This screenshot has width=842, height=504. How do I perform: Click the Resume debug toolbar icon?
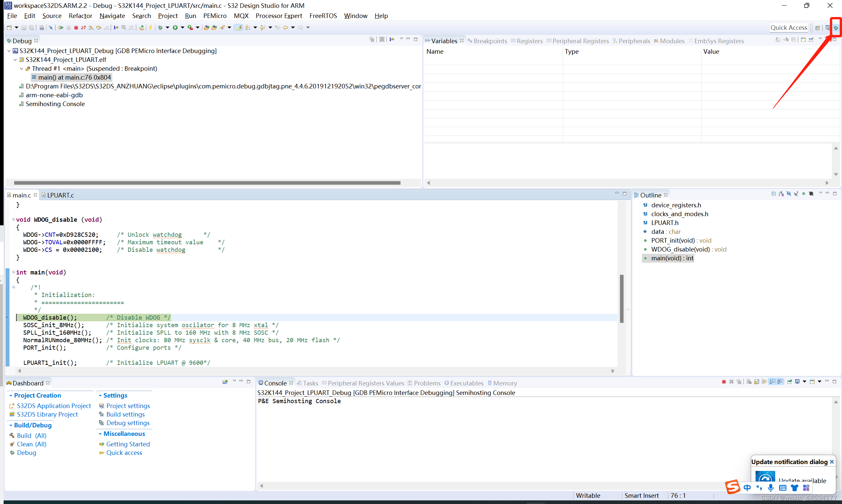point(61,28)
